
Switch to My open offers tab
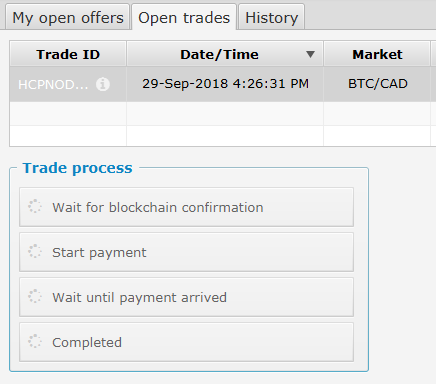[x=68, y=17]
